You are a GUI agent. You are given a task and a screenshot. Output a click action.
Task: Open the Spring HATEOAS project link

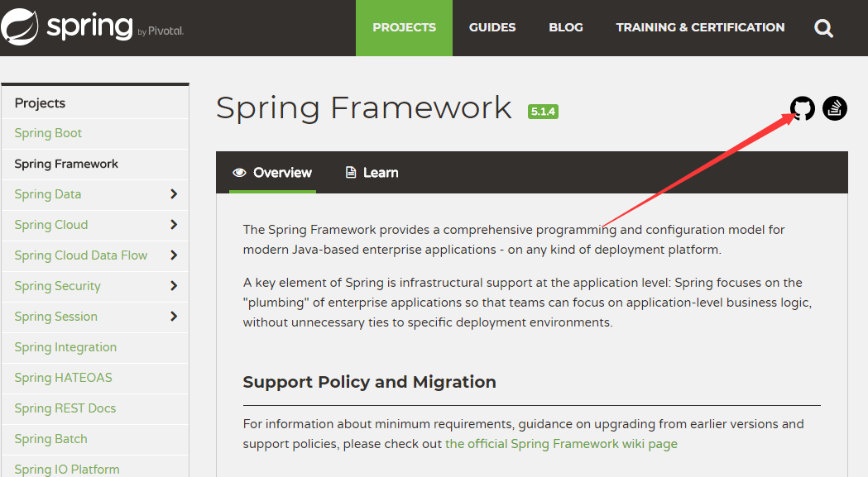click(x=63, y=378)
